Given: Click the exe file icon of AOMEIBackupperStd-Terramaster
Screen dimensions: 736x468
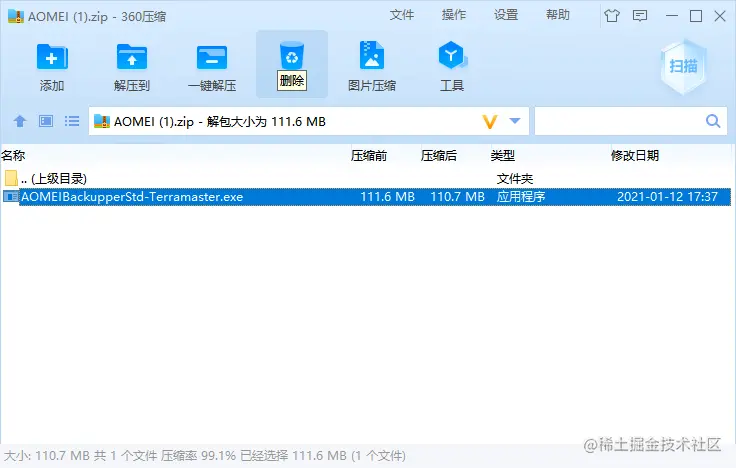Looking at the screenshot, I should pyautogui.click(x=10, y=197).
